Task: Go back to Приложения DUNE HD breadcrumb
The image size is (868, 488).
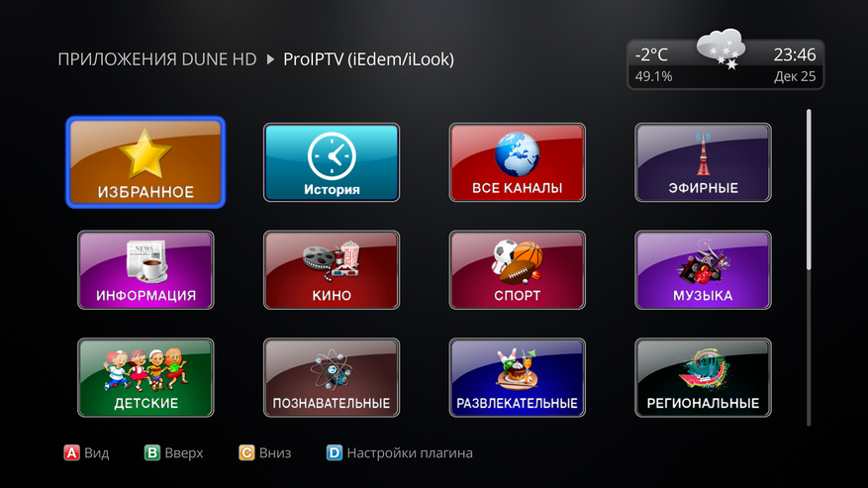Action: pos(157,59)
